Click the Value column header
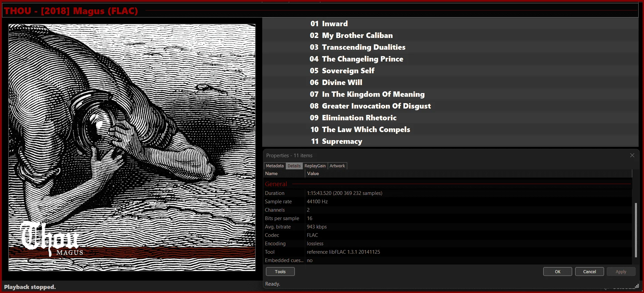Screen dimensions: 644x293 coord(468,174)
